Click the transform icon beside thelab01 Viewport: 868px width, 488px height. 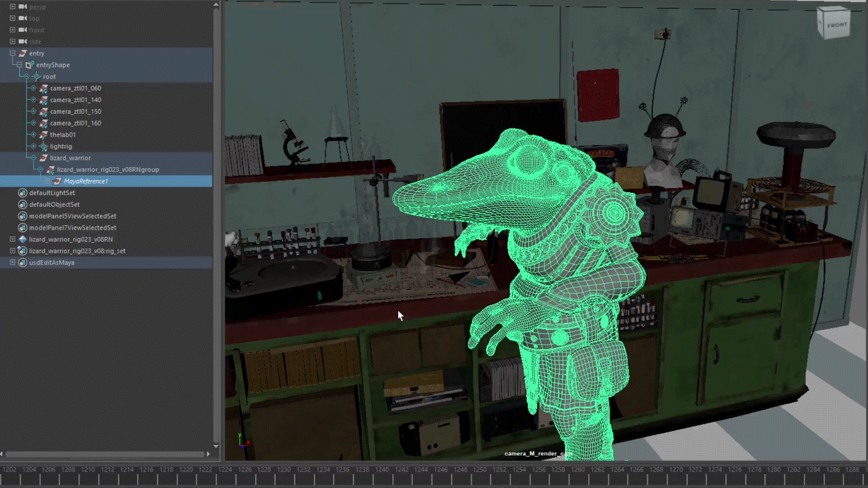click(43, 134)
